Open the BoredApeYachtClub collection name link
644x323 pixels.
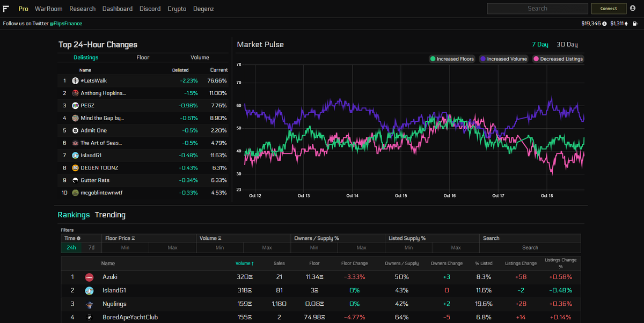point(130,317)
